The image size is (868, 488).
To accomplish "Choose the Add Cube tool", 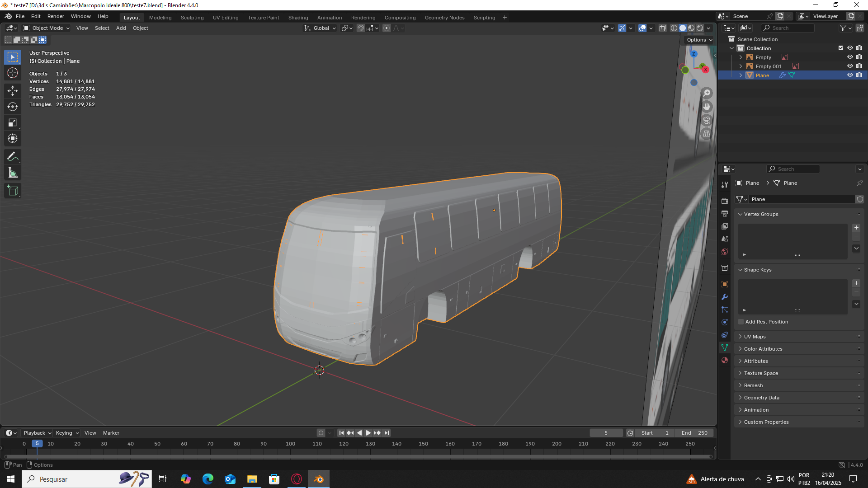I will pos(13,191).
